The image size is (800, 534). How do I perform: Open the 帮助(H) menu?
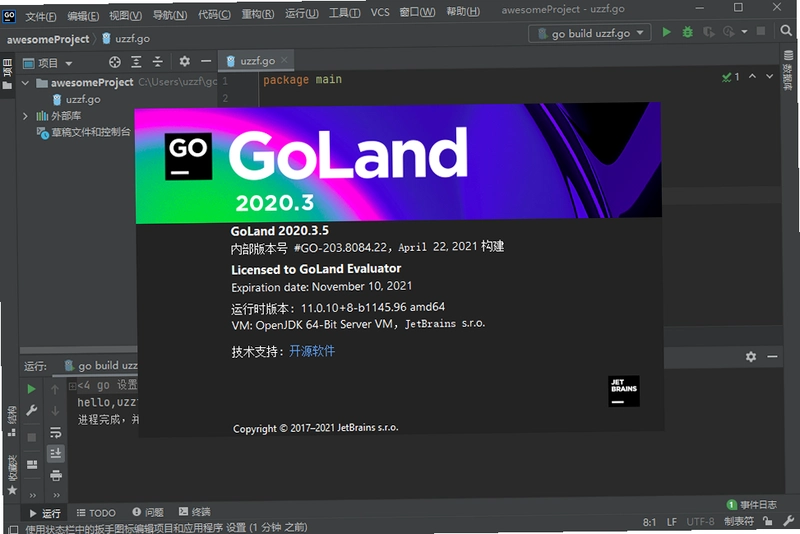(x=463, y=11)
